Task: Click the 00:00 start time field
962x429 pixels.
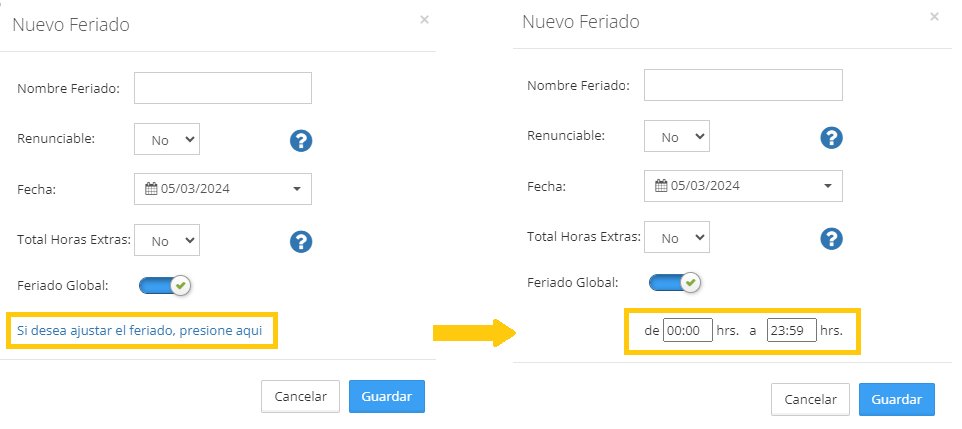Action: 687,330
